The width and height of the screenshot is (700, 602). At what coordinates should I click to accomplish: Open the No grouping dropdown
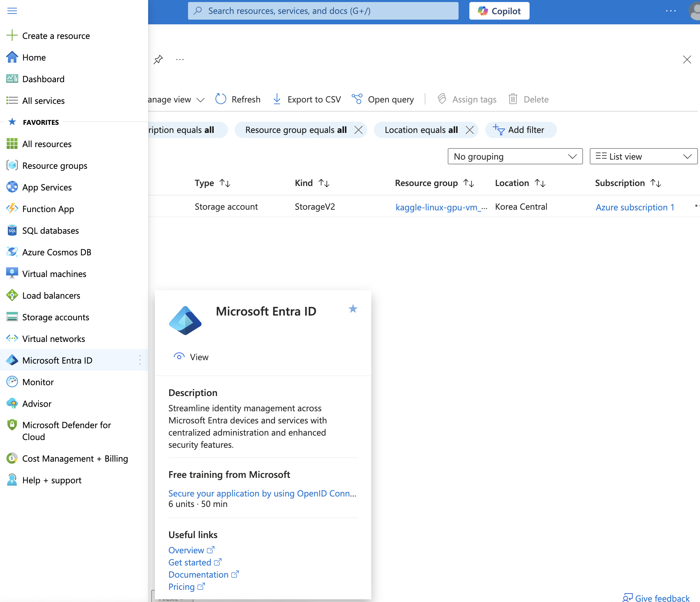[x=515, y=156]
